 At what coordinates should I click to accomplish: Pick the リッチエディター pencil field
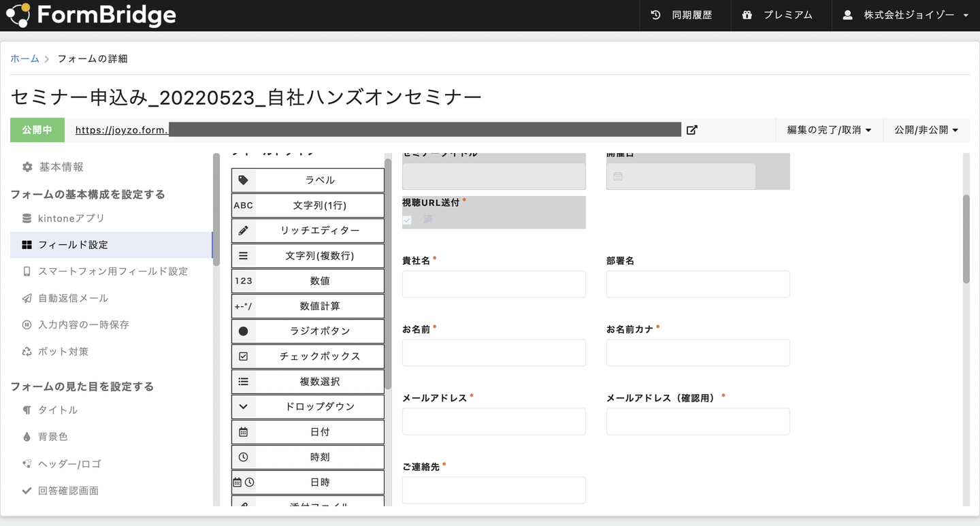click(308, 231)
